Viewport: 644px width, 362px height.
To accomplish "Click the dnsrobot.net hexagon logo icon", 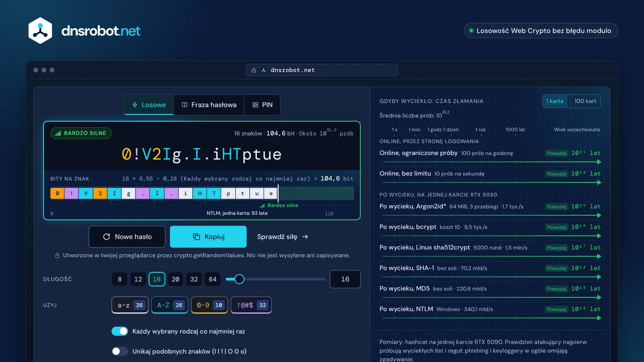I will (x=40, y=31).
